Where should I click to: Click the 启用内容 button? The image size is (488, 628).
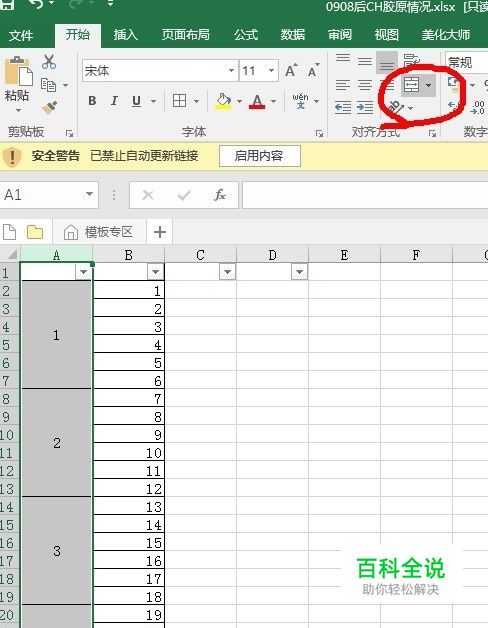260,156
